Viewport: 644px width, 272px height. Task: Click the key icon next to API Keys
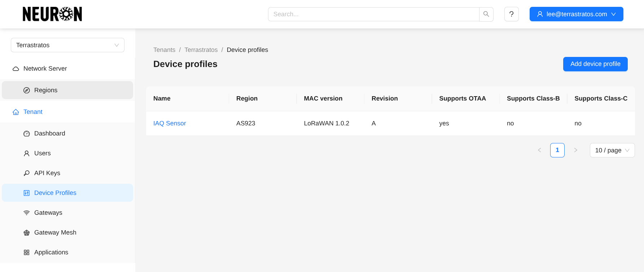coord(27,173)
